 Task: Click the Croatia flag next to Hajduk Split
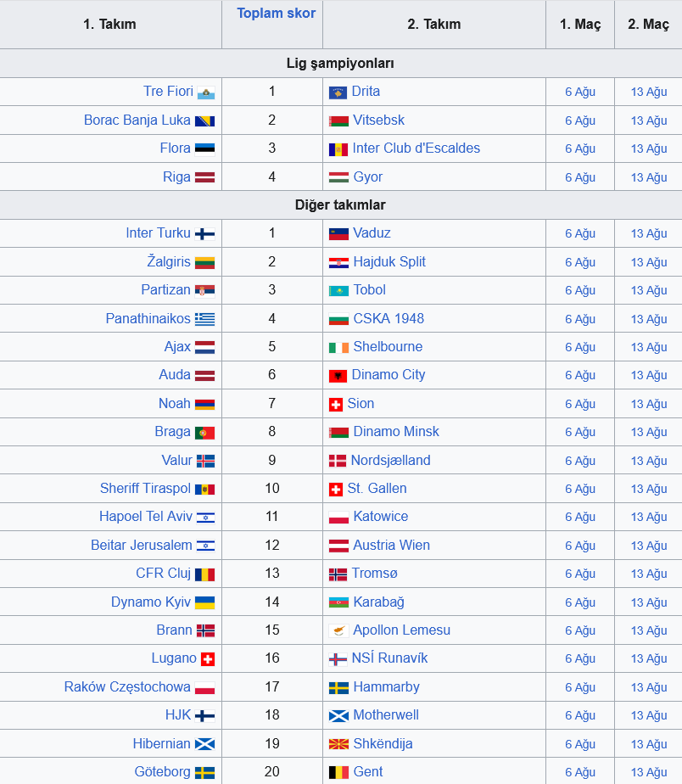point(338,262)
